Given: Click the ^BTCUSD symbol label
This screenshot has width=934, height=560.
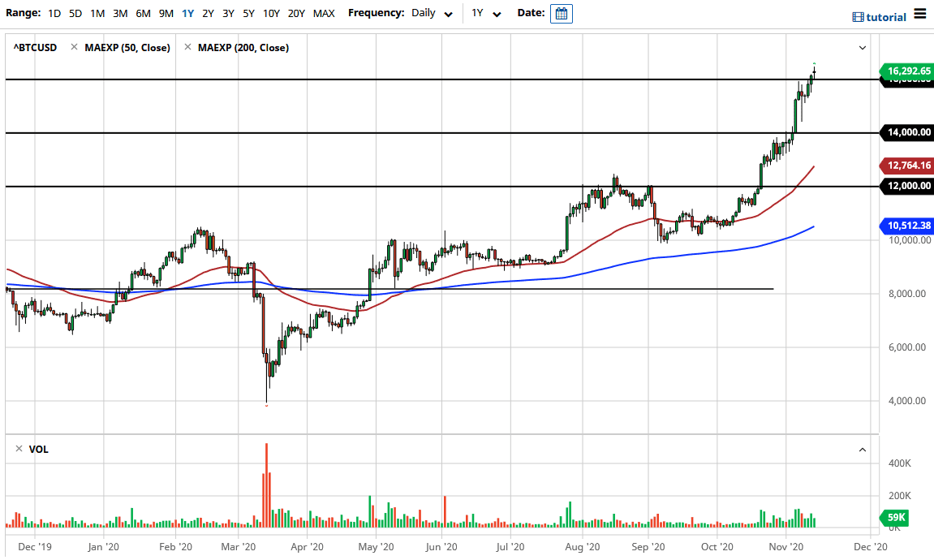Looking at the screenshot, I should point(34,47).
